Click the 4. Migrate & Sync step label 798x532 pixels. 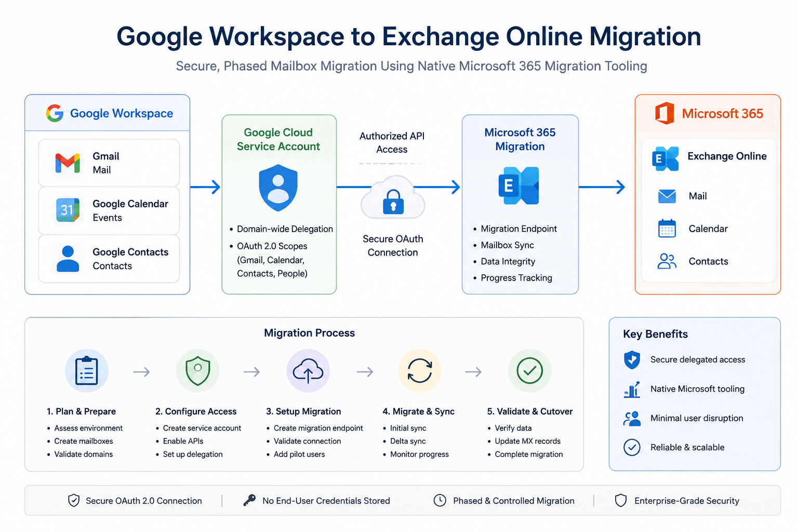pos(418,411)
